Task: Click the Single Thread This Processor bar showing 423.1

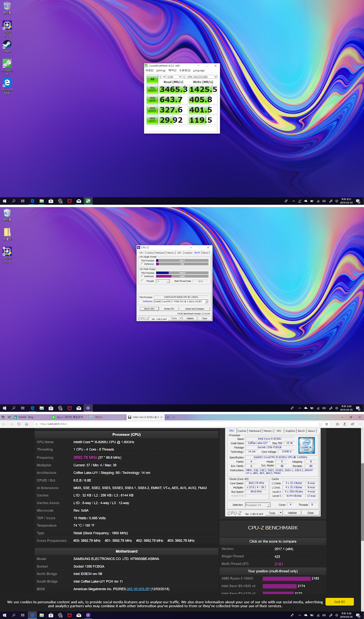Action: [182, 261]
